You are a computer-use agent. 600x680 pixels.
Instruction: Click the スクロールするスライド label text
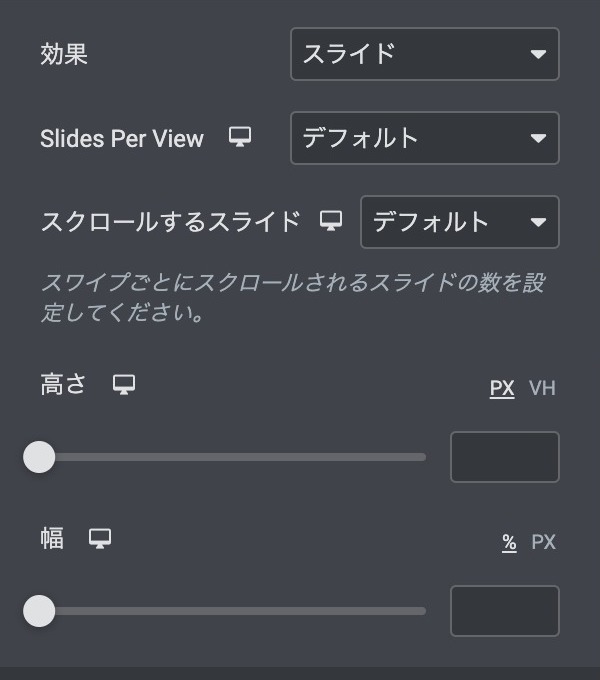click(x=170, y=222)
